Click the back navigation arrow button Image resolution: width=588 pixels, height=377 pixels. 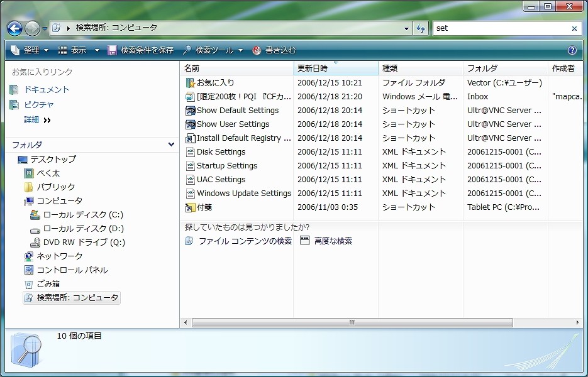pyautogui.click(x=15, y=28)
